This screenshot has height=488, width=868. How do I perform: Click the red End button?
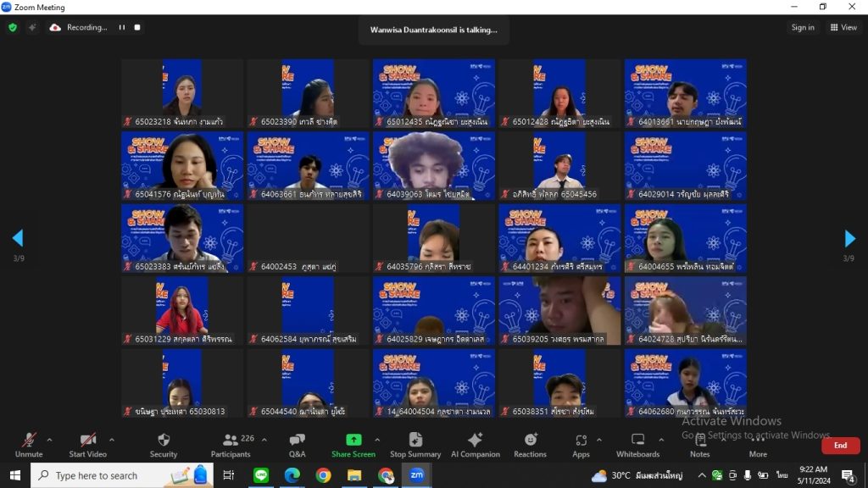tap(840, 446)
